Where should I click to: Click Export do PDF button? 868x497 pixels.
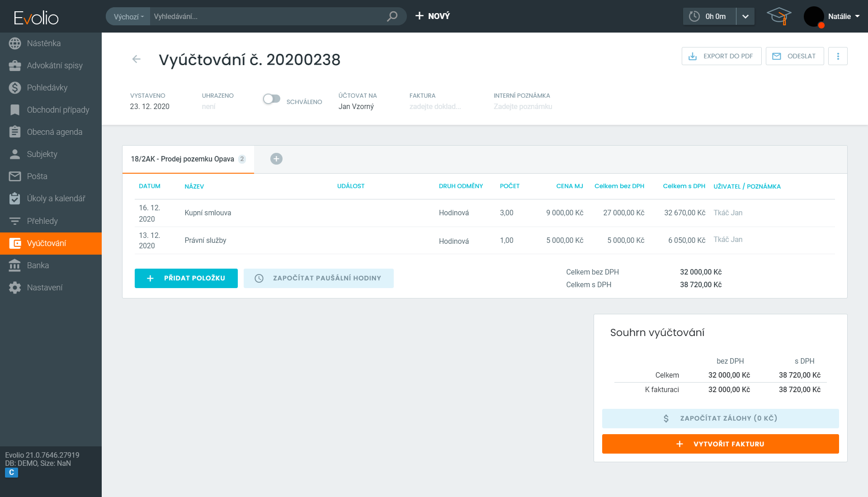pos(721,56)
